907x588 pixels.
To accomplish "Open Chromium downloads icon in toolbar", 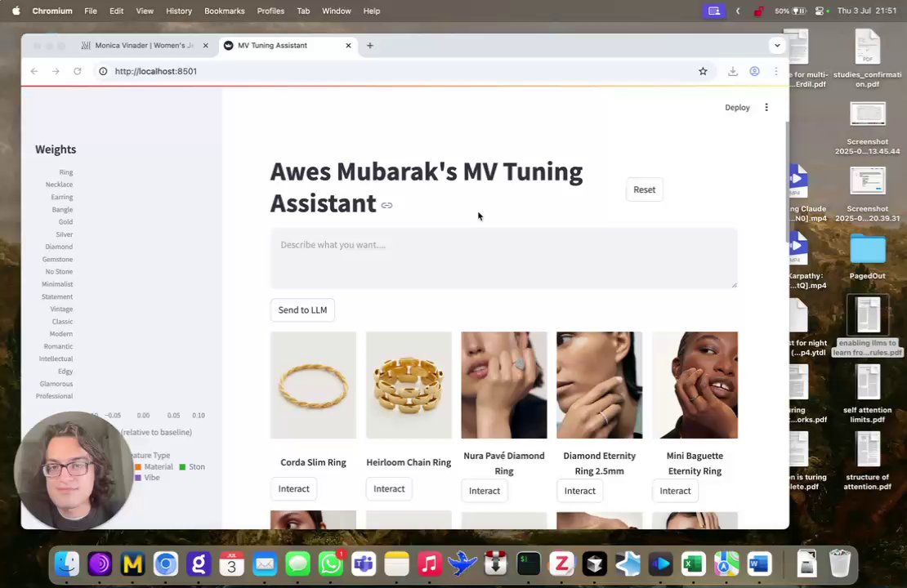I will point(733,71).
